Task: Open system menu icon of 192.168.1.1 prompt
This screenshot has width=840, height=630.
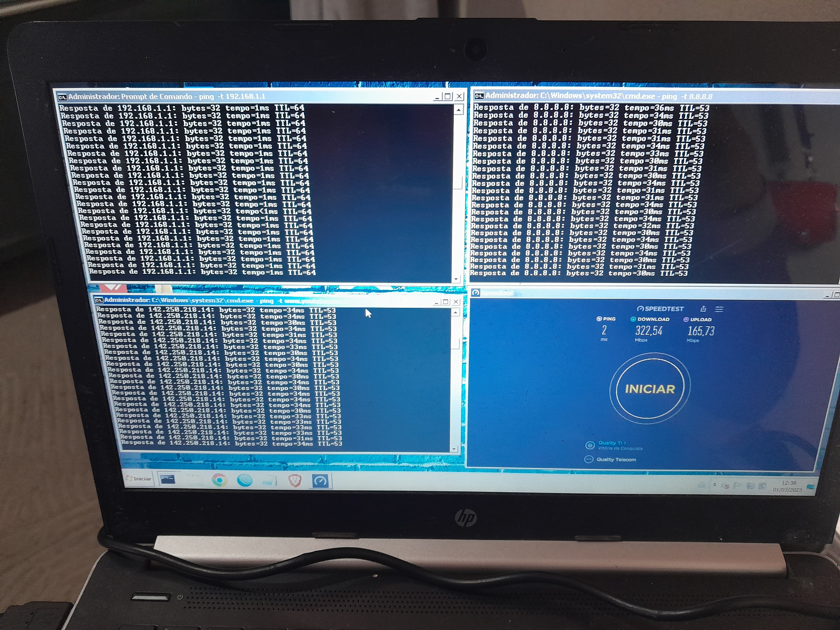Action: [62, 97]
